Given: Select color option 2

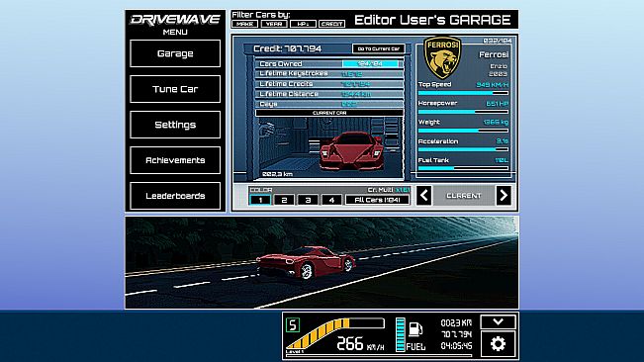Looking at the screenshot, I should click(x=284, y=200).
